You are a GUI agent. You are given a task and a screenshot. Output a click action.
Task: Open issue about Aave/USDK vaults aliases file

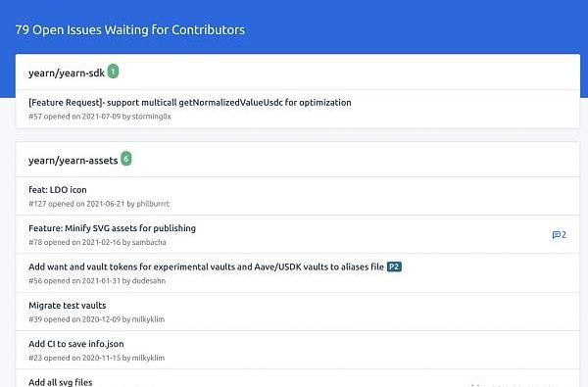coord(206,266)
